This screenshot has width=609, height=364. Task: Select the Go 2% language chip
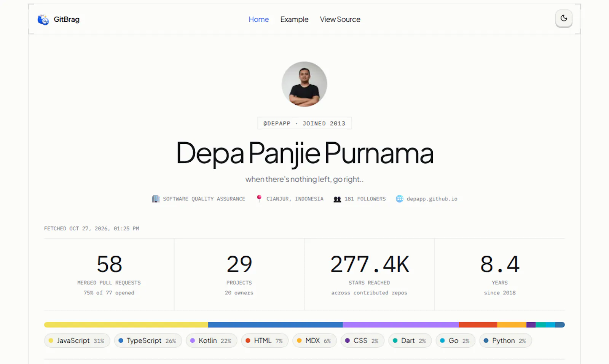pyautogui.click(x=455, y=340)
